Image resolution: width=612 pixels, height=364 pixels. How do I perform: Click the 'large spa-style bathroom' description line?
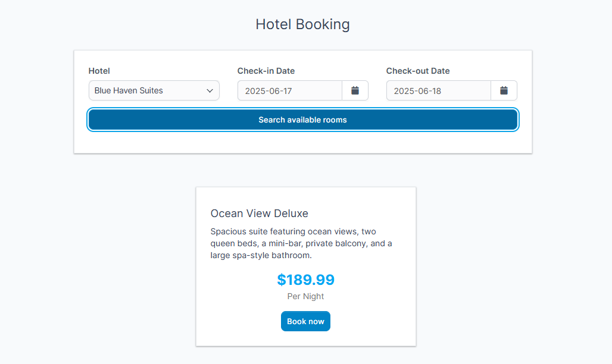(x=261, y=255)
